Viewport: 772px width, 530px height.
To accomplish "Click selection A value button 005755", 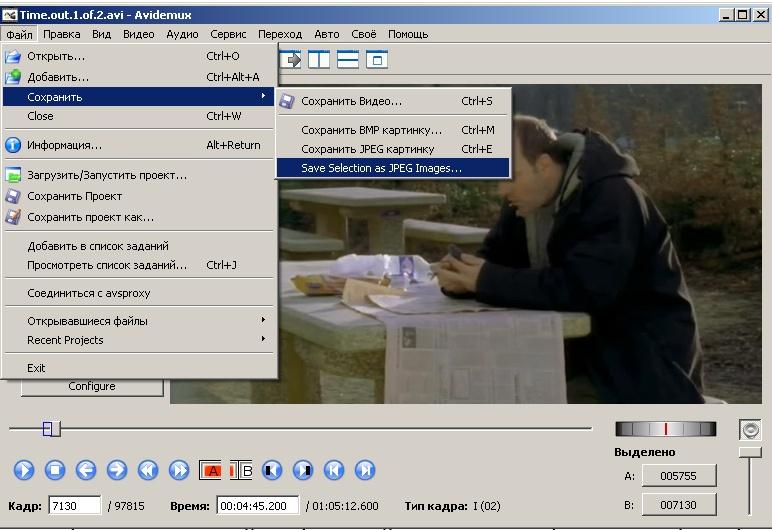I will pos(678,476).
